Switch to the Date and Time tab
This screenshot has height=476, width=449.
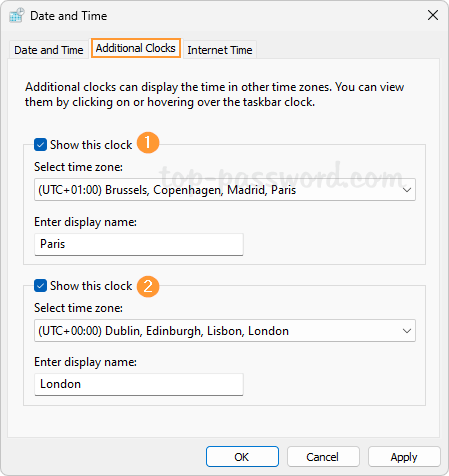[49, 50]
